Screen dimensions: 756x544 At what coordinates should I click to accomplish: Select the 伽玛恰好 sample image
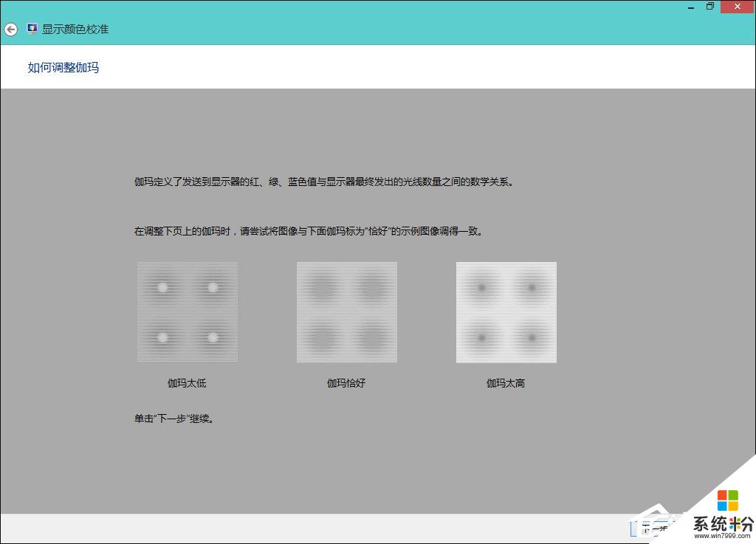347,312
